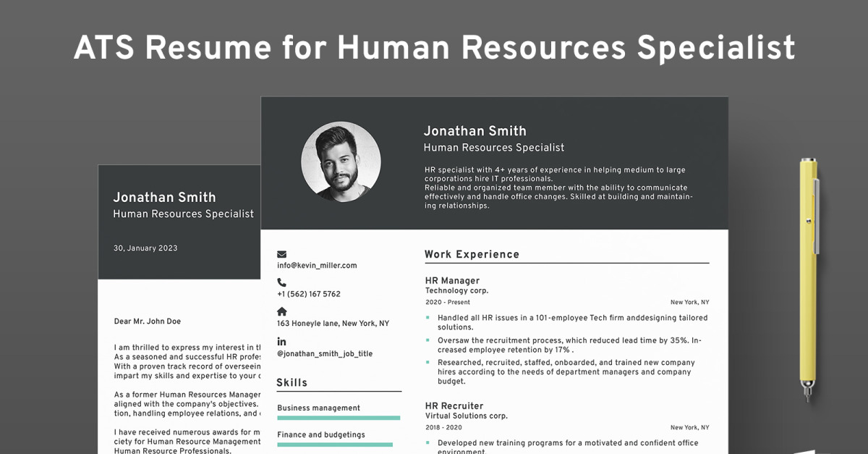Click the phone icon above the number
The height and width of the screenshot is (454, 868).
point(281,282)
